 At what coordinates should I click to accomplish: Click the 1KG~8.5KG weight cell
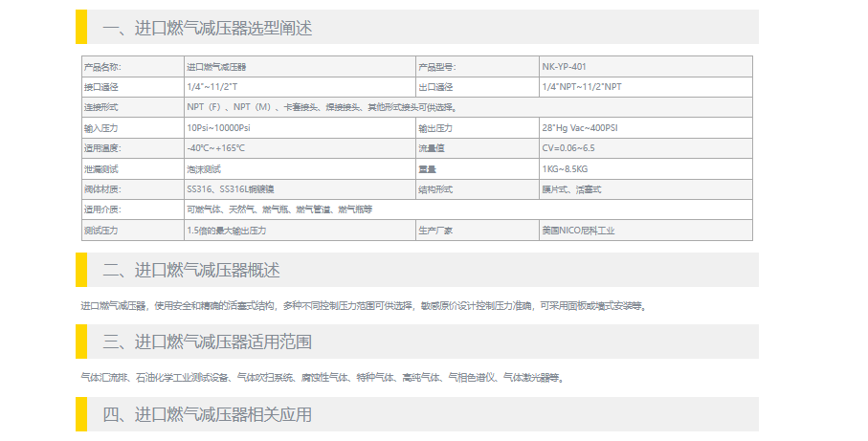coord(567,169)
